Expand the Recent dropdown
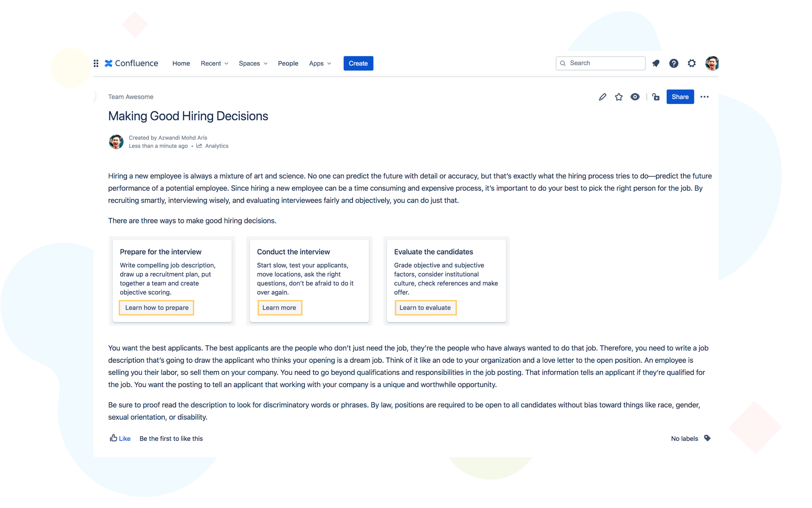 pos(214,63)
